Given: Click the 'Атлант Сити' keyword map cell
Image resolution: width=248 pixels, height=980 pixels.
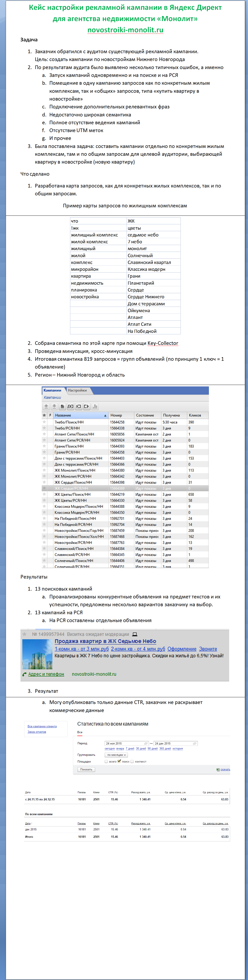Looking at the screenshot, I should [153, 324].
